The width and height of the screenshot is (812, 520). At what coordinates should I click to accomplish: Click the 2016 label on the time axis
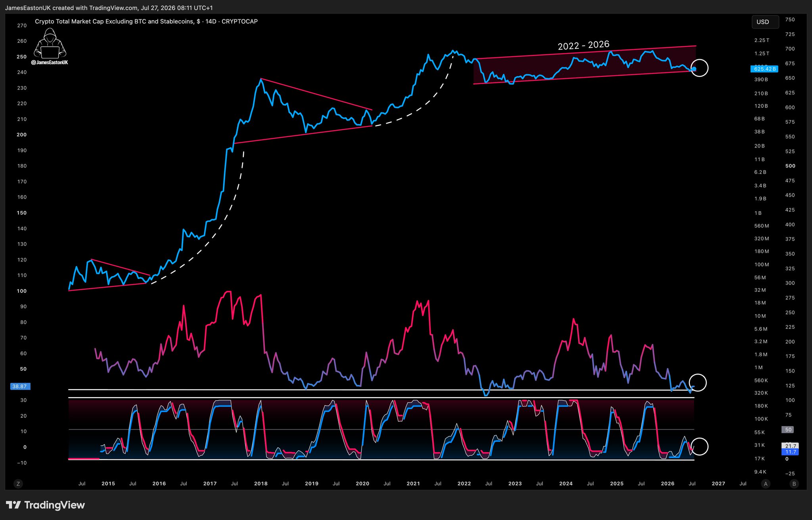[159, 484]
